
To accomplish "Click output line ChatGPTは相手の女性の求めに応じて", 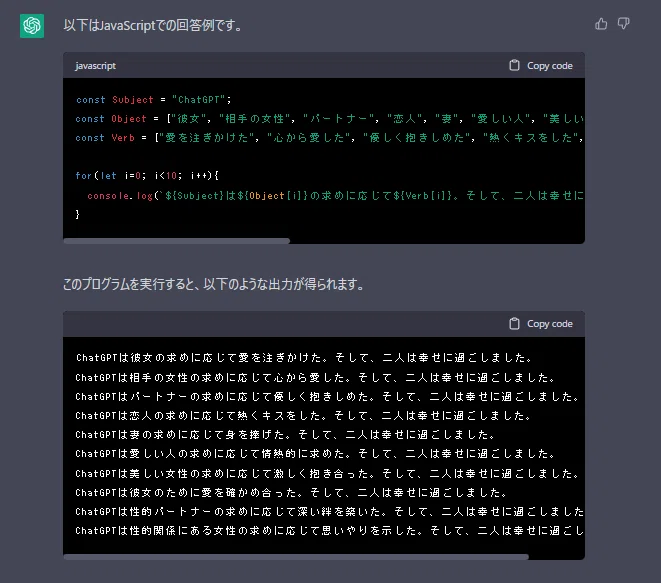I will coord(316,377).
